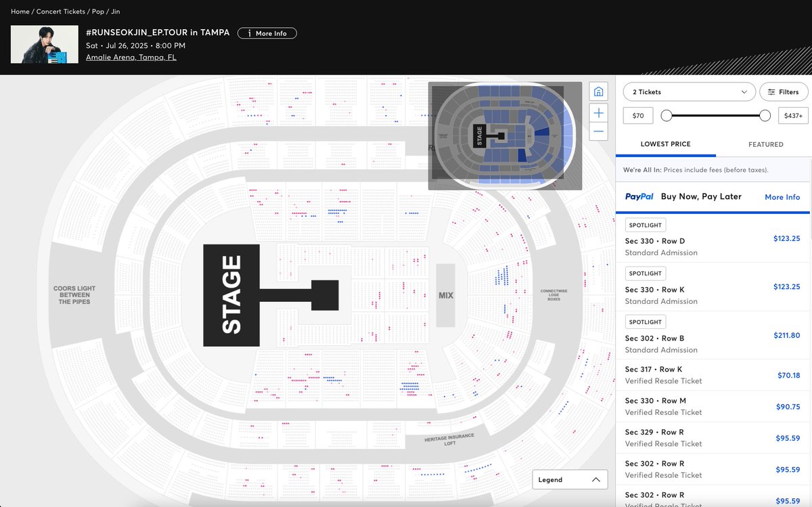Open PayPal More Info link
This screenshot has height=507, width=812.
tap(782, 197)
